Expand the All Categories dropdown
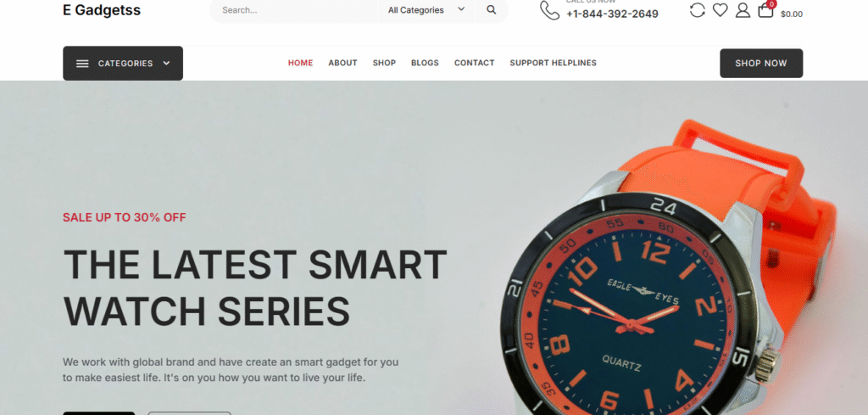Image resolution: width=868 pixels, height=415 pixels. tap(426, 10)
